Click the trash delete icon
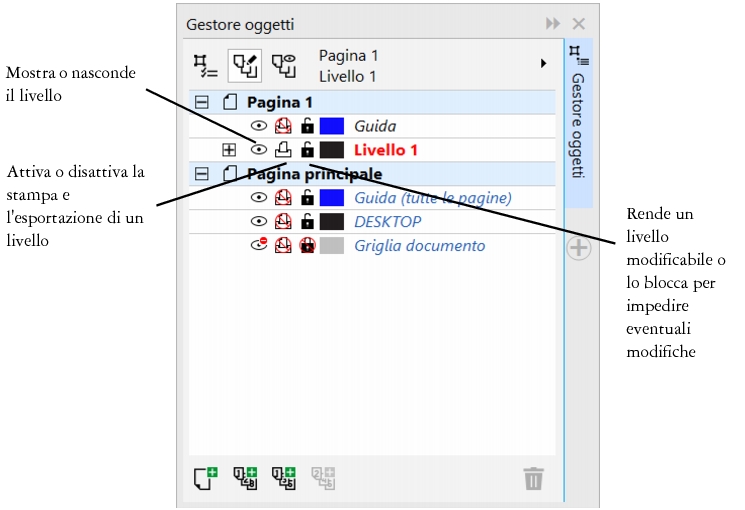Image resolution: width=745 pixels, height=510 pixels. [x=534, y=479]
